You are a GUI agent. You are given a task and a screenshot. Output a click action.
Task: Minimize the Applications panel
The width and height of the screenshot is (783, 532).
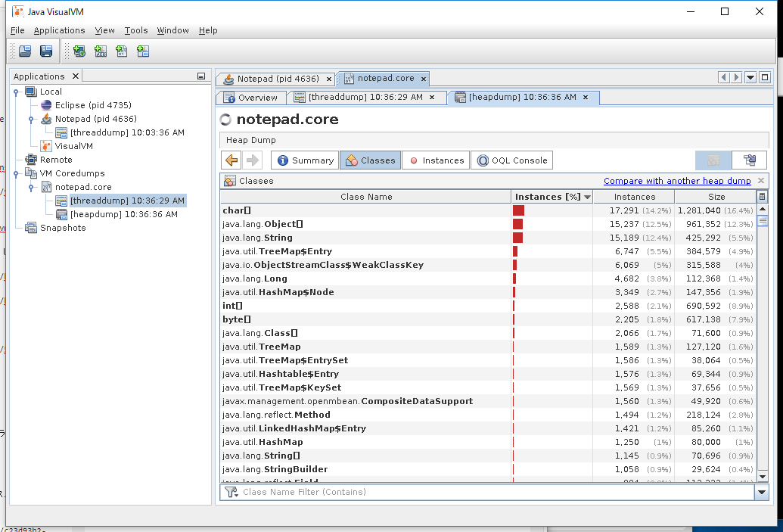coord(201,76)
